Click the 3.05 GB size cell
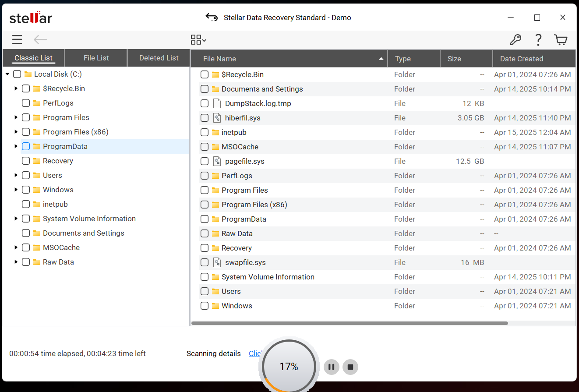The height and width of the screenshot is (392, 579). pos(471,118)
